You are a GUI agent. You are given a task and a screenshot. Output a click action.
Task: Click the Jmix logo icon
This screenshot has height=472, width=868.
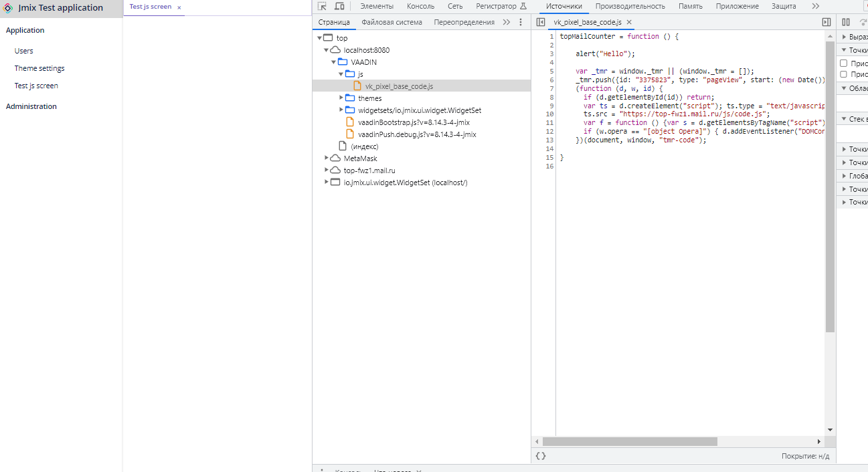[x=8, y=8]
